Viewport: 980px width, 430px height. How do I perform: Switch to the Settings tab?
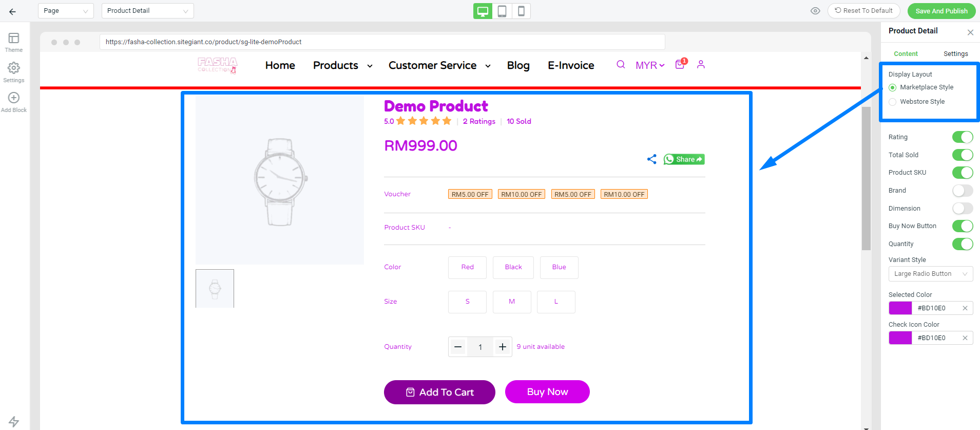(x=955, y=53)
